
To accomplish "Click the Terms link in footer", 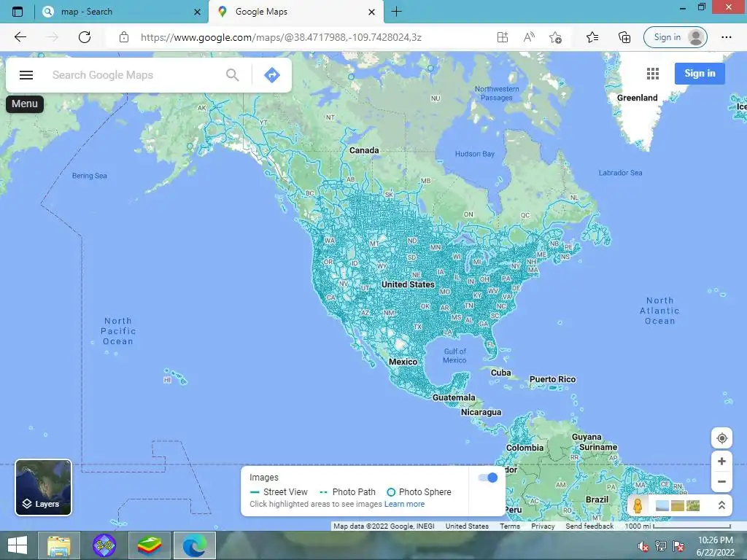I will click(x=510, y=526).
